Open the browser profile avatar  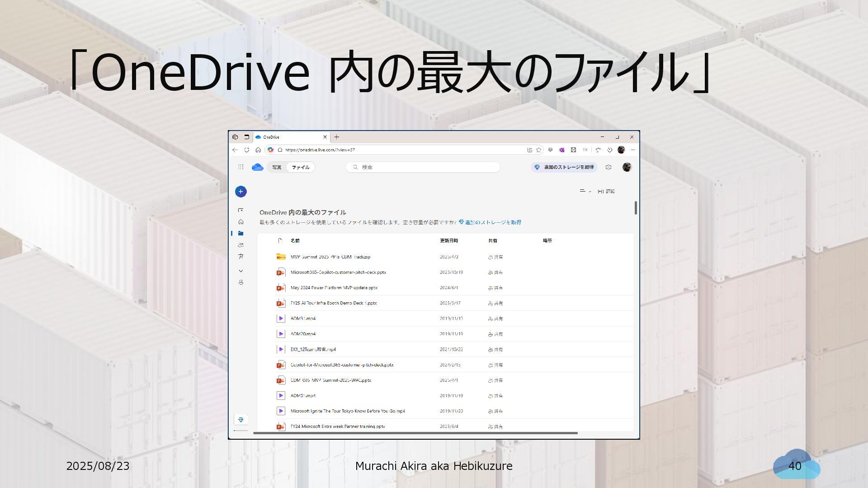pyautogui.click(x=621, y=150)
